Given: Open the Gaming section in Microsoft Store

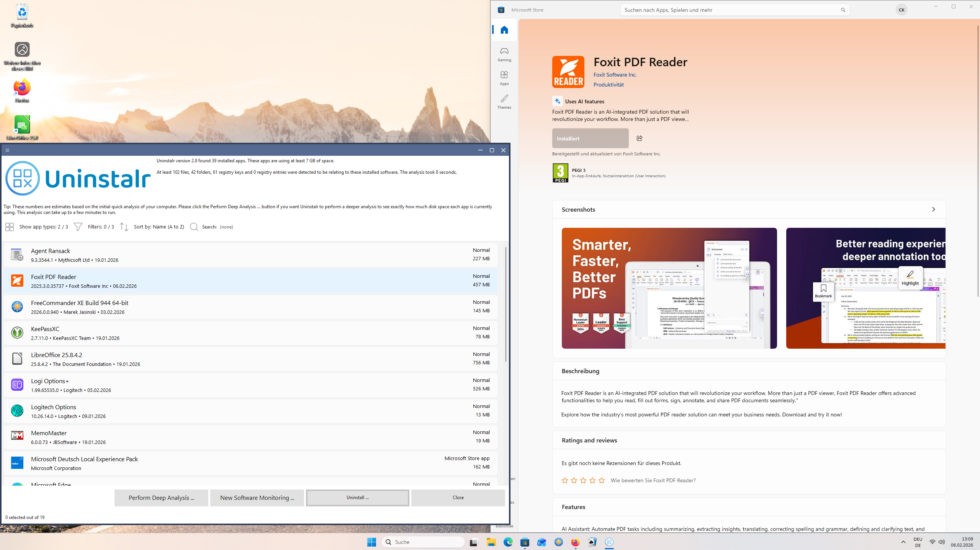Looking at the screenshot, I should (x=504, y=54).
